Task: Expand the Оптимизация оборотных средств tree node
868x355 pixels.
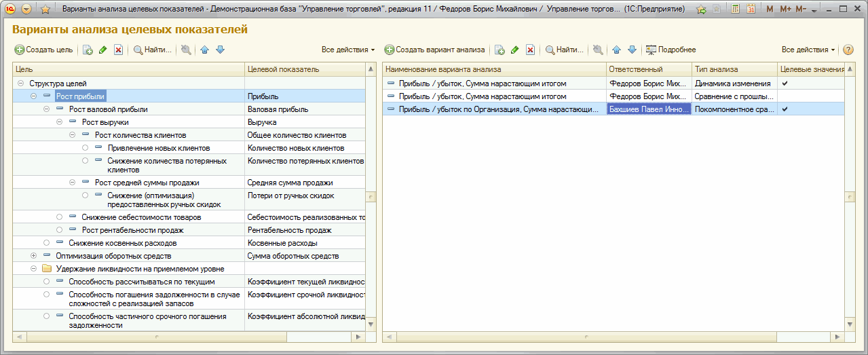Action: [33, 256]
